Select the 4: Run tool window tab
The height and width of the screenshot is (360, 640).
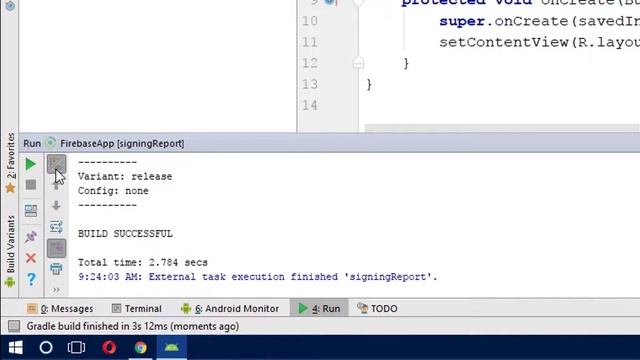coord(319,309)
